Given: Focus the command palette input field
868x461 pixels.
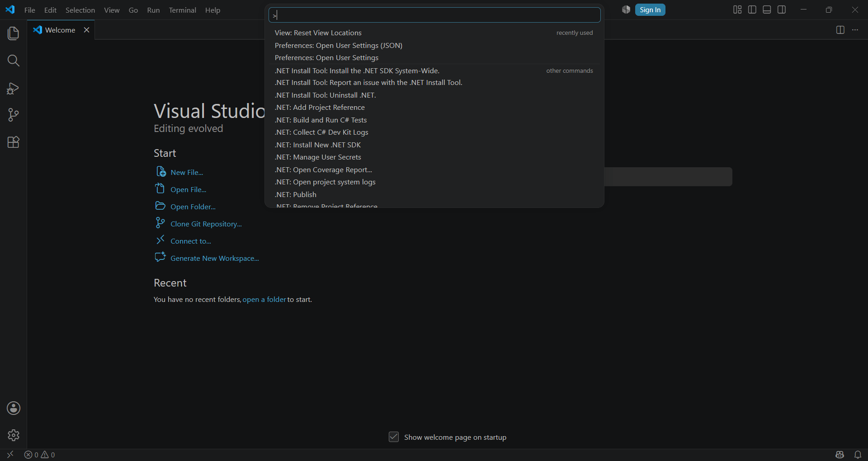Looking at the screenshot, I should [x=434, y=15].
